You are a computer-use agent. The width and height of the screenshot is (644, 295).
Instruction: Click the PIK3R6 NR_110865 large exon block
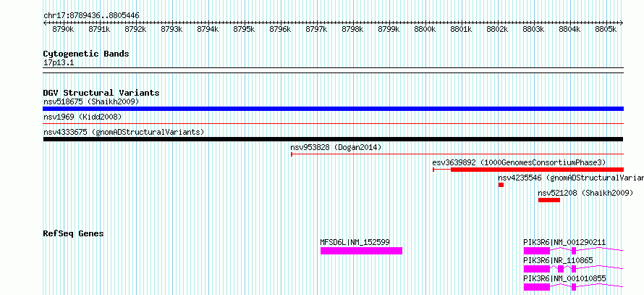pos(536,269)
